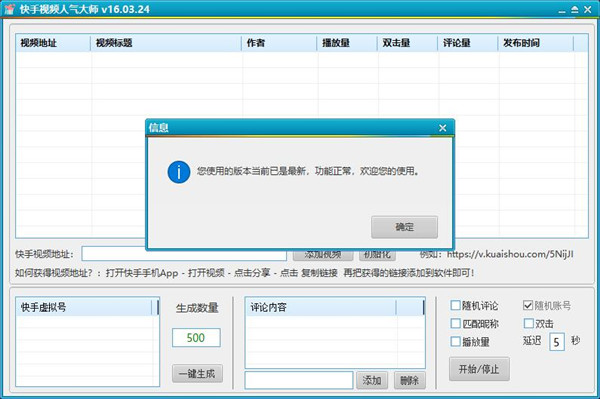Close the main application window
600x399 pixels.
(x=588, y=10)
